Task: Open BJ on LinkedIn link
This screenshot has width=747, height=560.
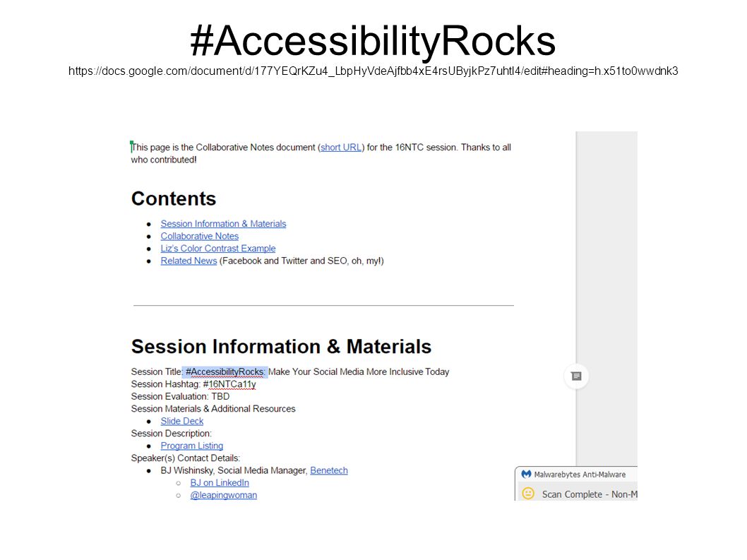Action: [x=219, y=483]
